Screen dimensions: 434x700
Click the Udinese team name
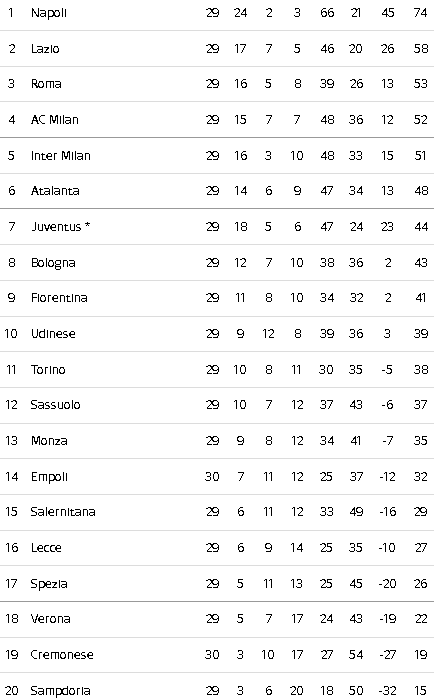[53, 333]
